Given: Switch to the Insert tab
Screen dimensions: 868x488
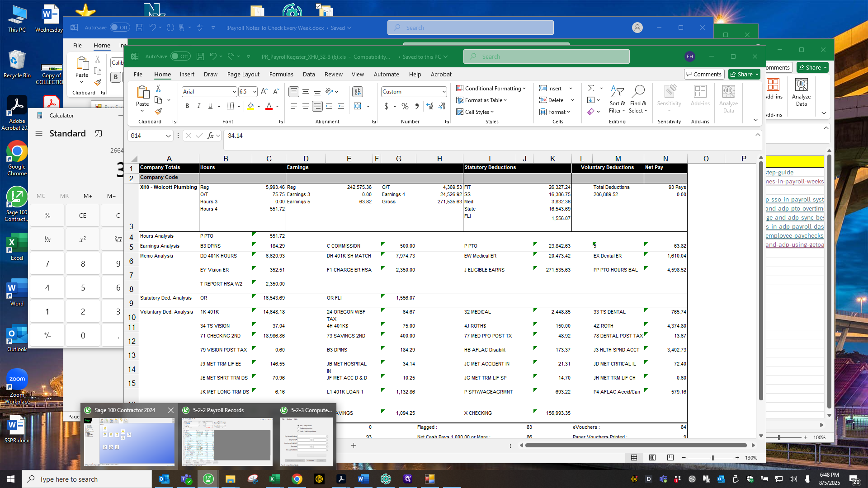Looking at the screenshot, I should click(x=187, y=74).
